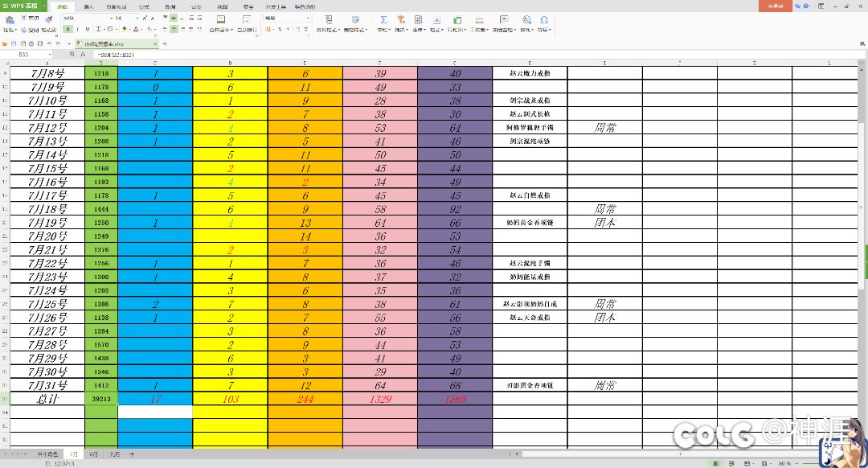Click the Filter funnel icon
Screen dimensions: 868x468
[401, 19]
